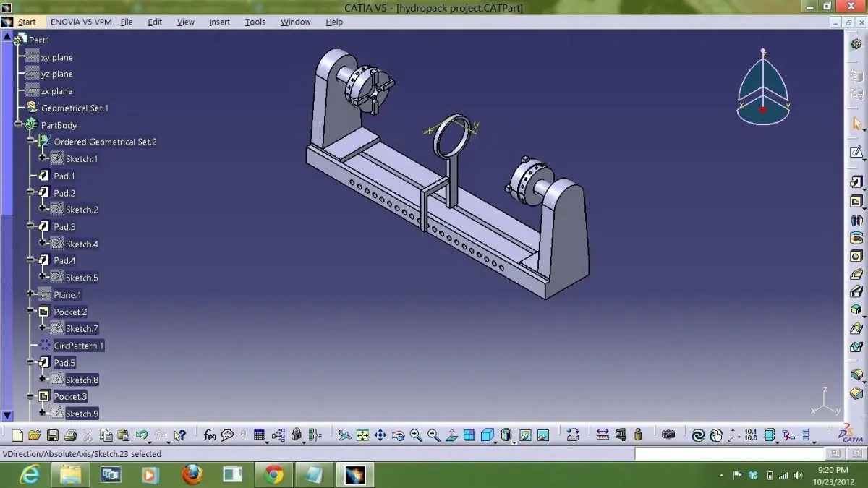Open the ENOVIA V5 VPM menu
This screenshot has height=488, width=868.
click(80, 22)
